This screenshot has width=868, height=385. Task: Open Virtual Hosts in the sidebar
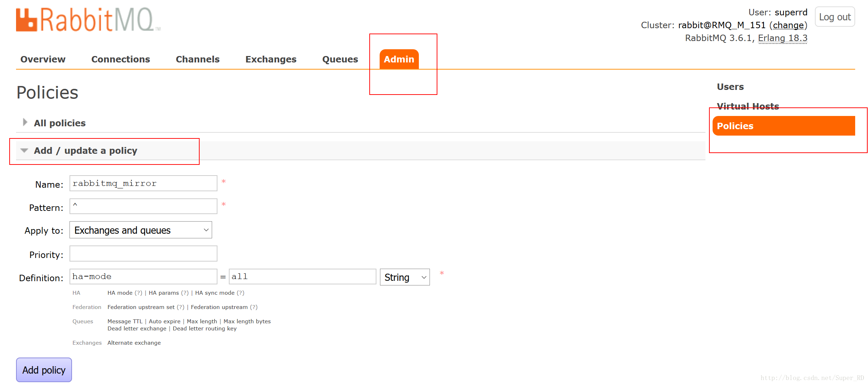pos(748,106)
